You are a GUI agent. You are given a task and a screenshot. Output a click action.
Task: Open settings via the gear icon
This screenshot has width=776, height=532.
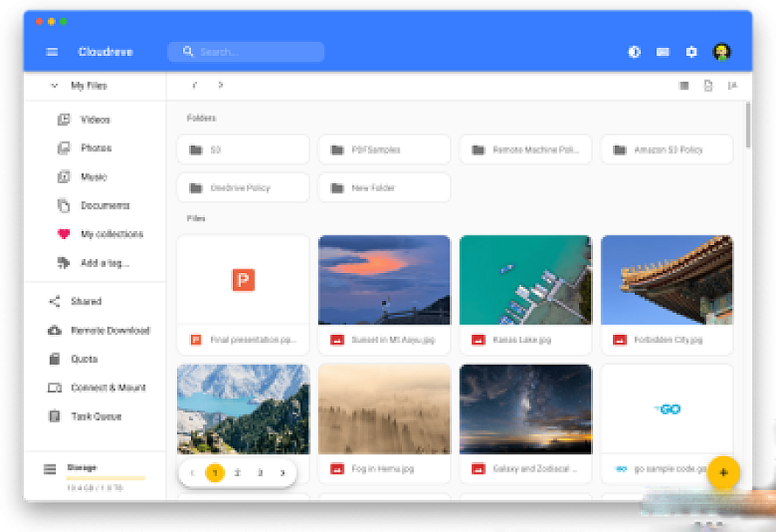691,52
